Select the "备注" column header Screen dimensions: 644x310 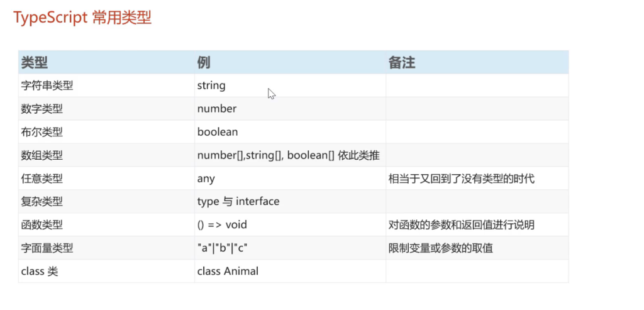tap(402, 63)
